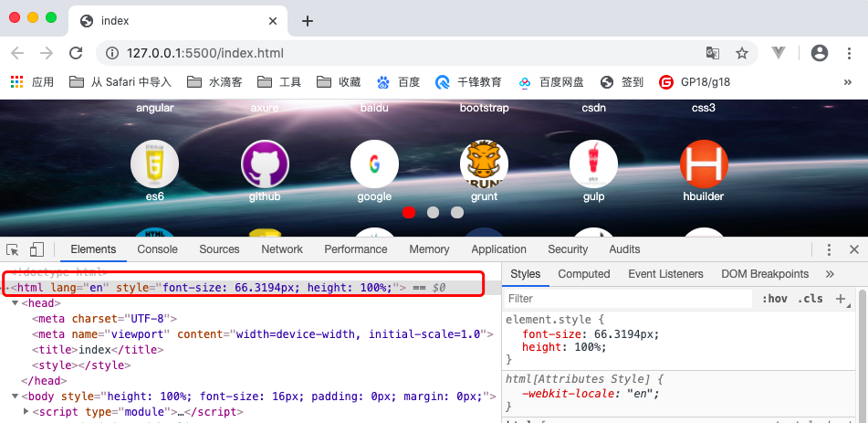
Task: Open the GP18/g18 bookmark
Action: 695,82
